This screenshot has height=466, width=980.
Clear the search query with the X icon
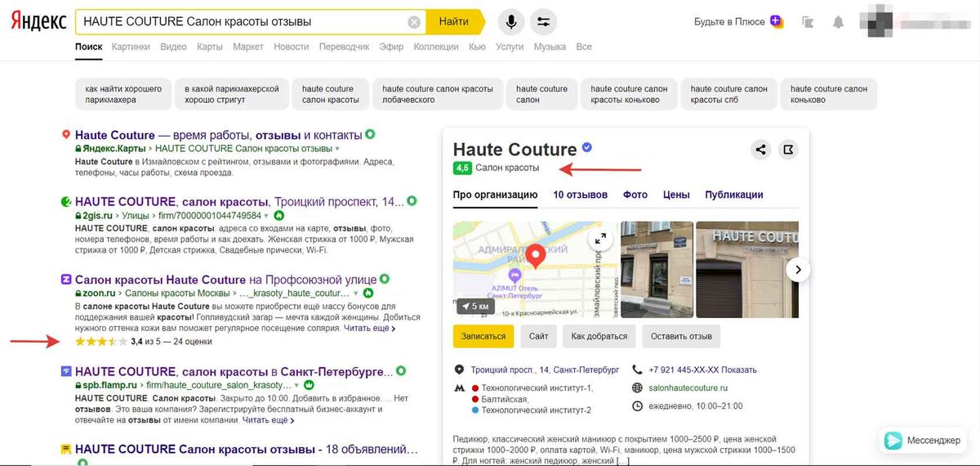(414, 22)
